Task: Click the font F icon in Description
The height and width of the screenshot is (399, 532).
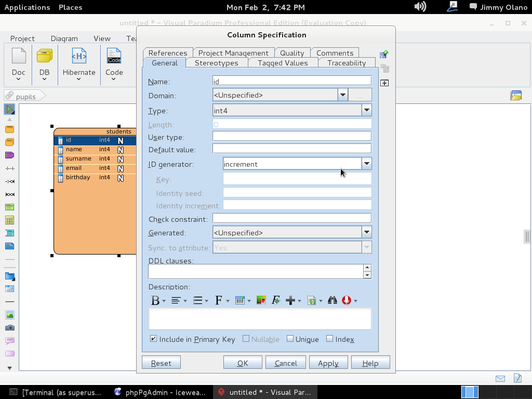Action: [x=219, y=301]
